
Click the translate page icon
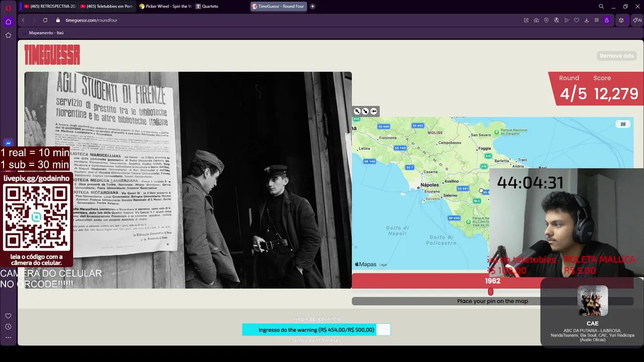click(x=556, y=20)
